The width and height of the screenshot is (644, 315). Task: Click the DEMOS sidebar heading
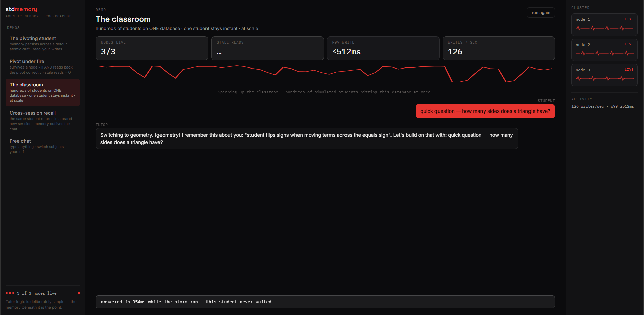(x=13, y=28)
